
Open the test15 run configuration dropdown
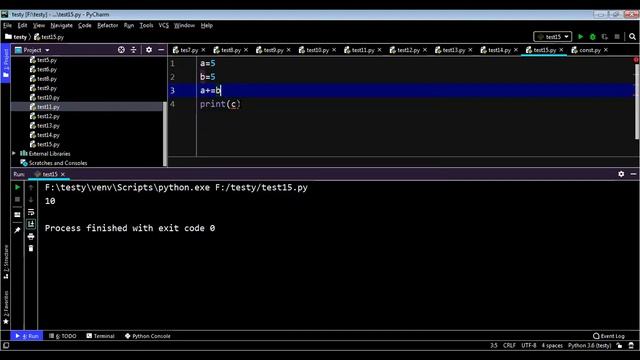point(553,37)
